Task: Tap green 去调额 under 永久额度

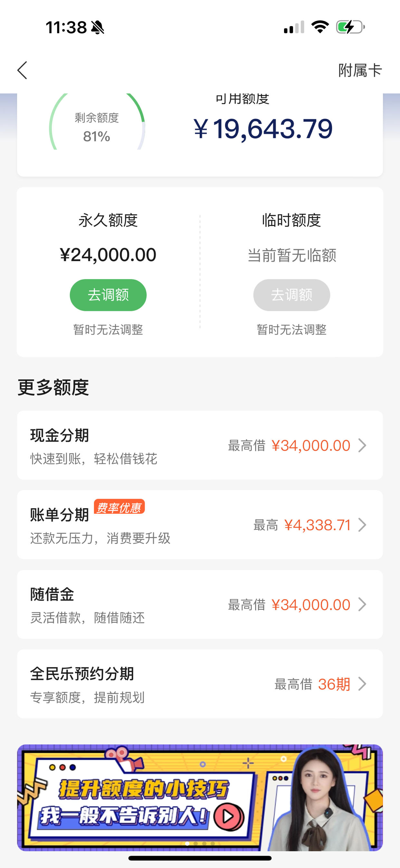Action: 108,295
